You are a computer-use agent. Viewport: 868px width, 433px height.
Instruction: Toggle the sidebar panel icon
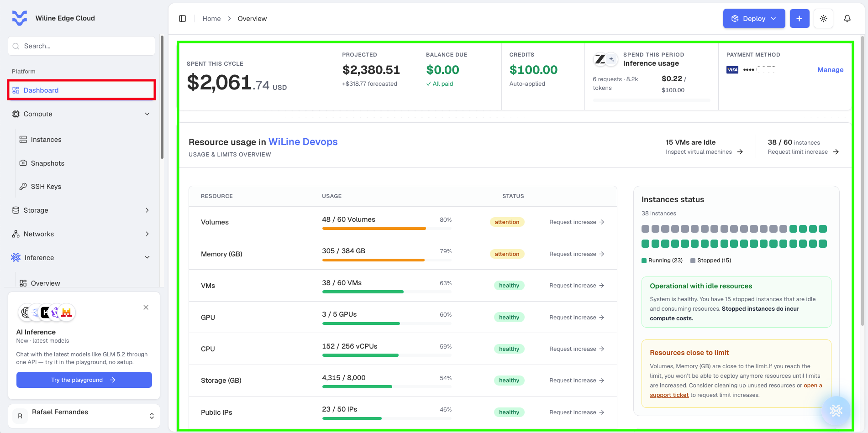click(183, 19)
